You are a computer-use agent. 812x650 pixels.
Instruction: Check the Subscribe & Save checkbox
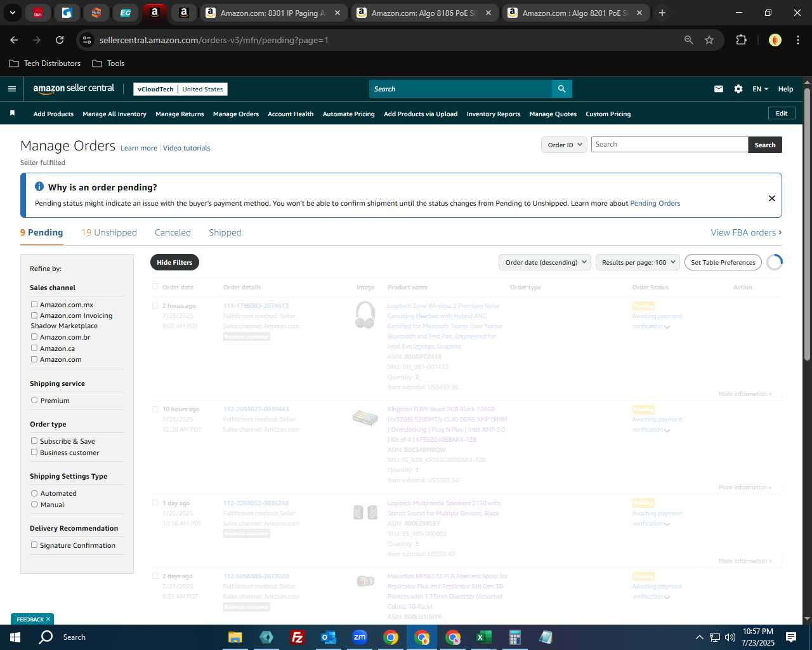pyautogui.click(x=34, y=441)
